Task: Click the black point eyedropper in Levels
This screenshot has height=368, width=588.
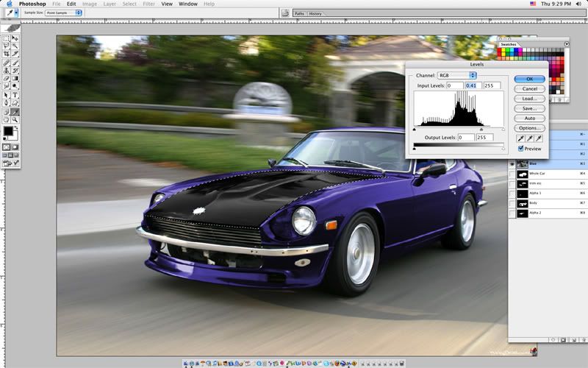Action: tap(521, 138)
